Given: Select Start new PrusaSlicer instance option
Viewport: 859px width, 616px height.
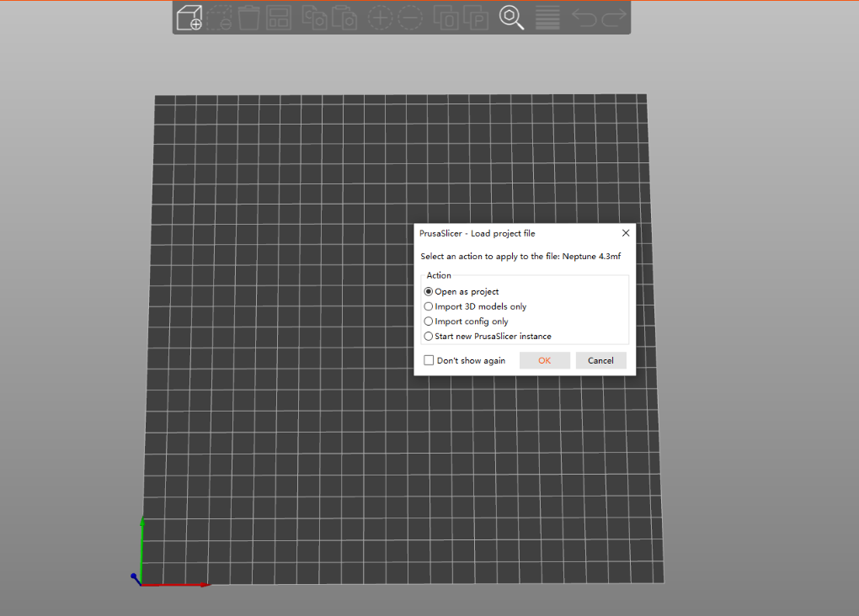Looking at the screenshot, I should coord(429,337).
